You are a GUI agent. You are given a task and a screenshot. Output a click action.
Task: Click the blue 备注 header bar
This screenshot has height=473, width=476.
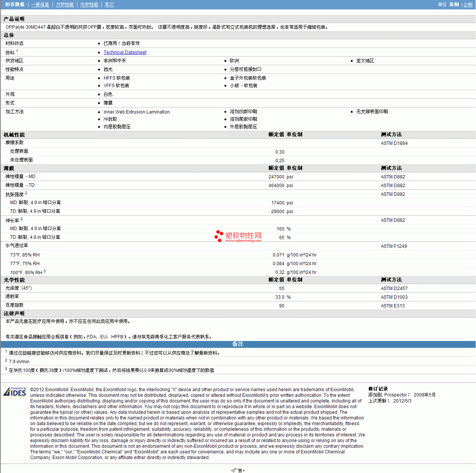(x=238, y=344)
